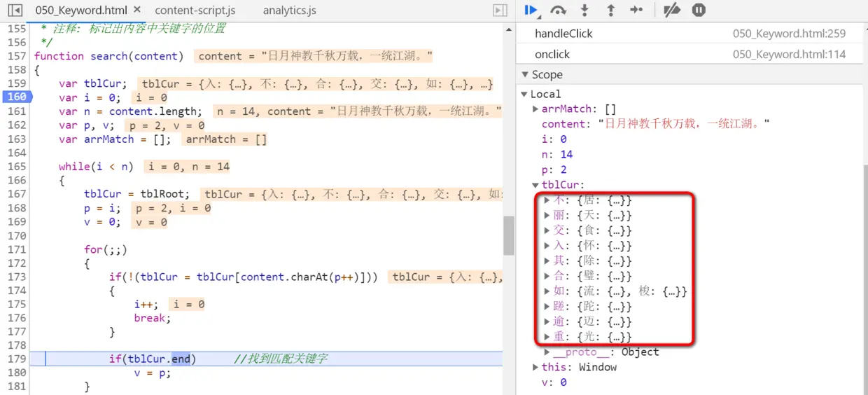Set breakpoint at line number 165
The width and height of the screenshot is (868, 395).
pyautogui.click(x=17, y=167)
